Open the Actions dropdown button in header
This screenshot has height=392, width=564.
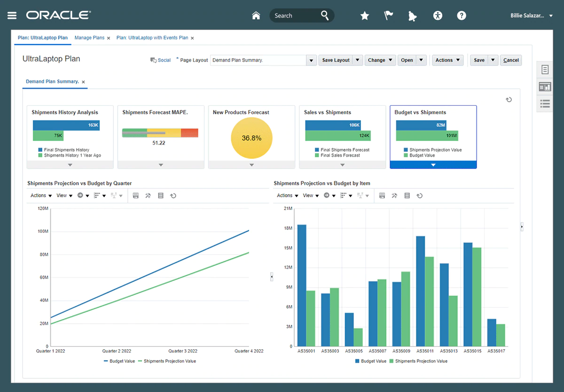coord(447,60)
